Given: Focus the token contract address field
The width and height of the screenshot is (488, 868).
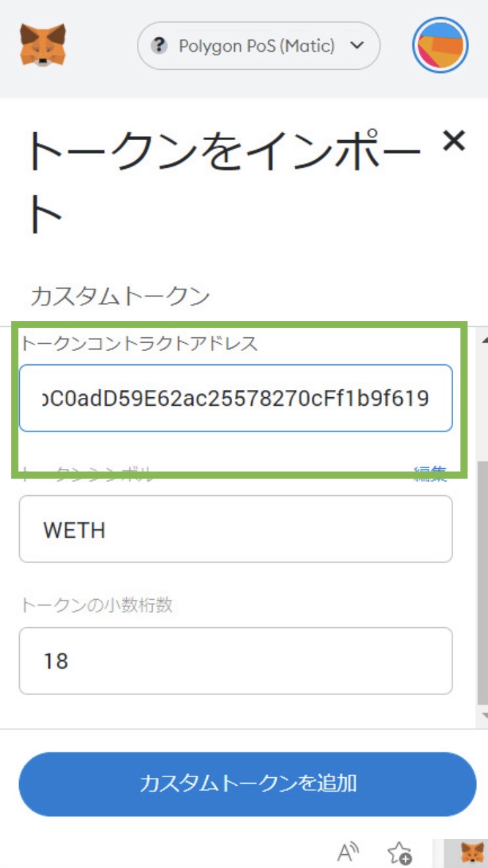Looking at the screenshot, I should 235,398.
